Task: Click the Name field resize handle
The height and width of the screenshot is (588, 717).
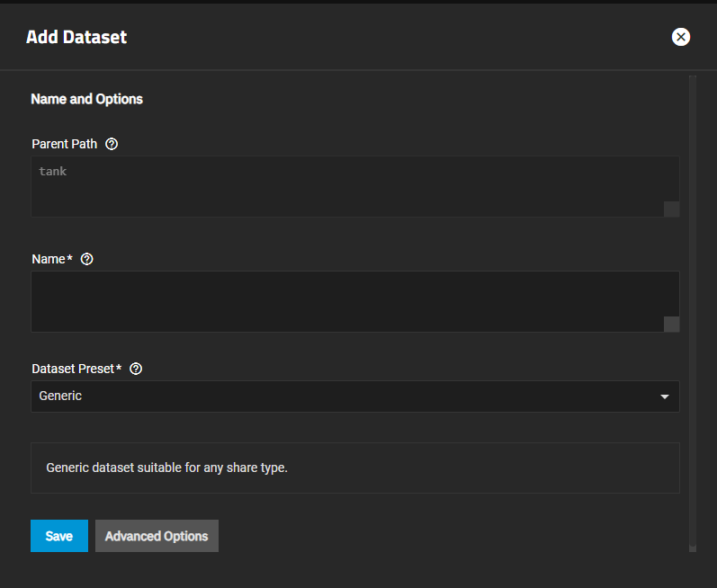Action: point(671,325)
